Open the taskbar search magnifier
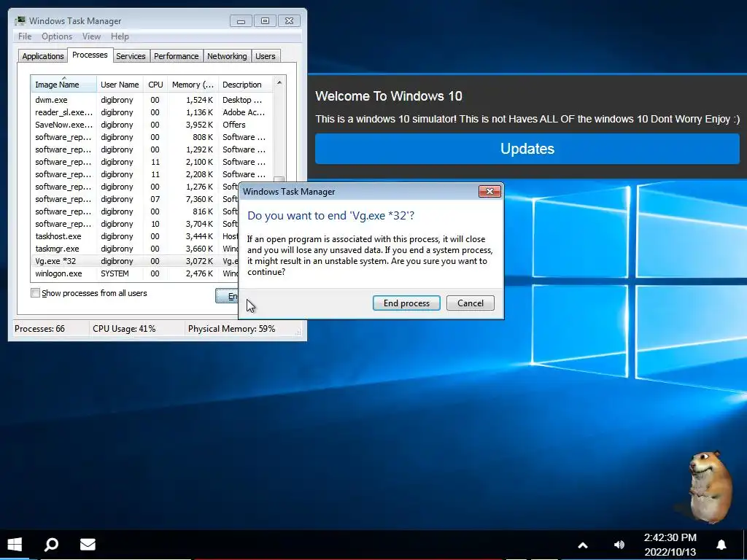747x560 pixels. pyautogui.click(x=51, y=544)
